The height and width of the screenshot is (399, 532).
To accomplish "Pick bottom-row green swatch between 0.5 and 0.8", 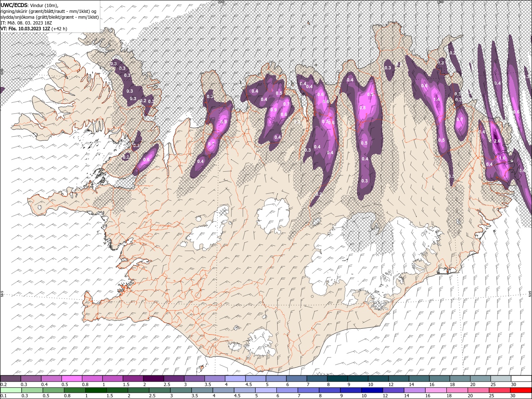I will click(x=53, y=390).
